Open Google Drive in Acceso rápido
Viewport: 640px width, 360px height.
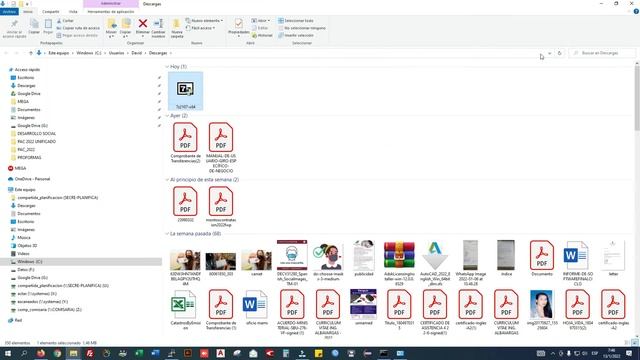coord(29,93)
